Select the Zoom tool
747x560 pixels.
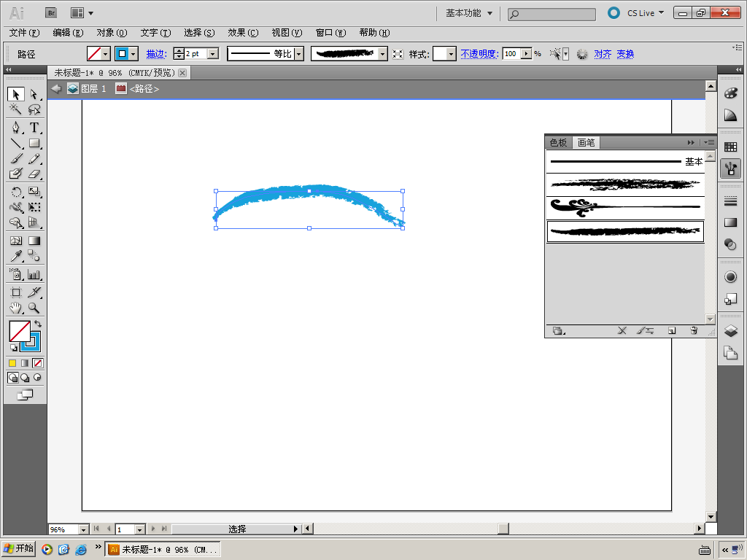34,308
